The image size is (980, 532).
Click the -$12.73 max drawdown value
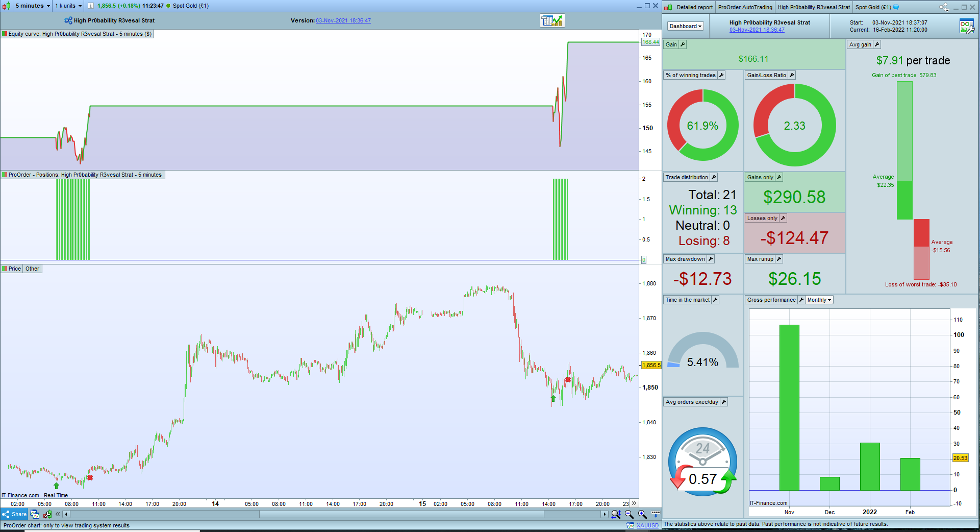pyautogui.click(x=702, y=279)
